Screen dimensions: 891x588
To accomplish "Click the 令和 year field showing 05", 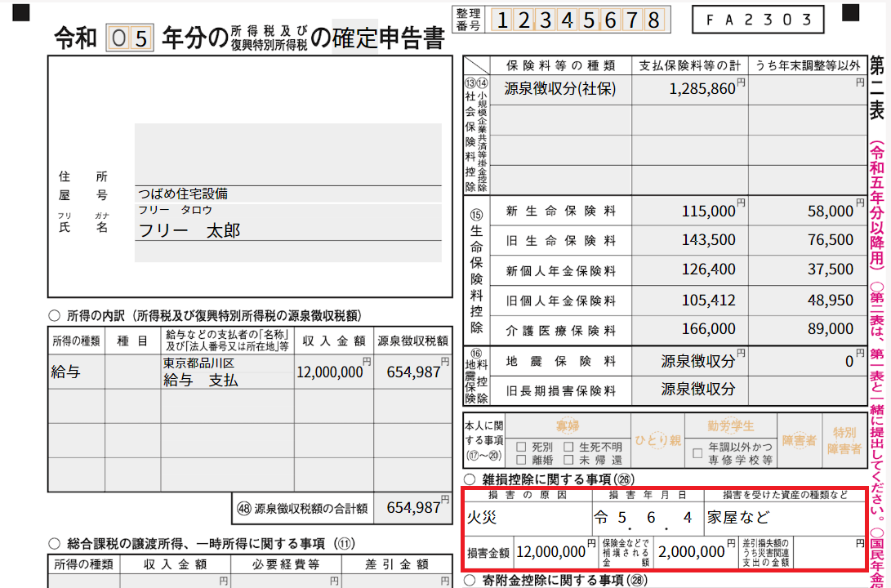I will (130, 38).
